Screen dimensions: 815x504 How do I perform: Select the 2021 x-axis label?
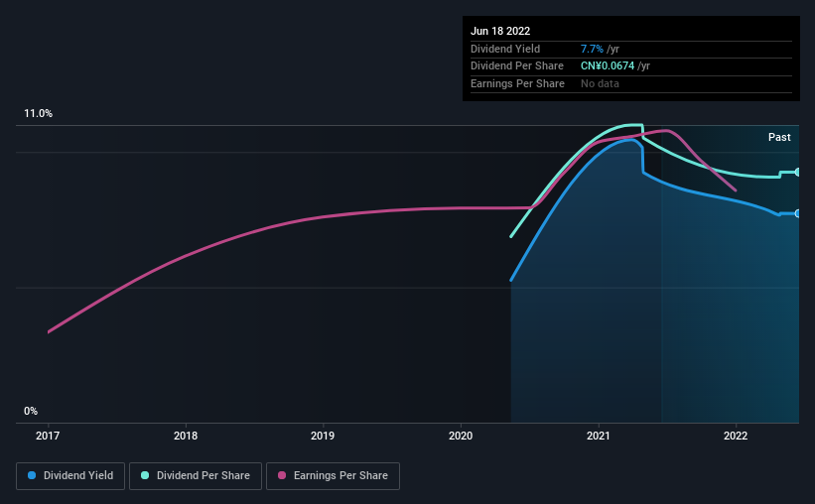pos(599,436)
